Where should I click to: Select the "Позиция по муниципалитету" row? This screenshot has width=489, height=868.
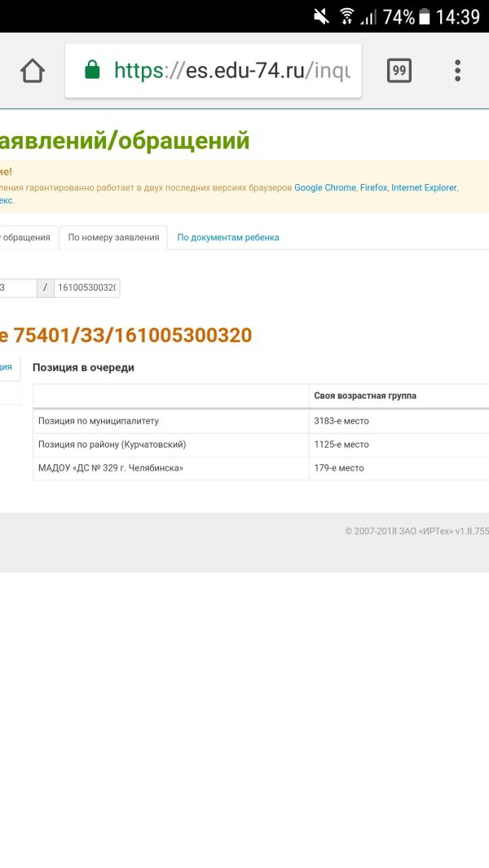[x=171, y=421]
